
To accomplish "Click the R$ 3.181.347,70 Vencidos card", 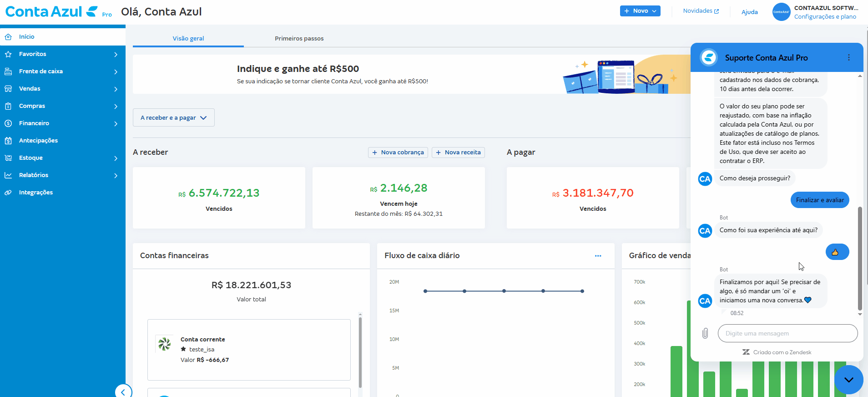I will pyautogui.click(x=593, y=198).
